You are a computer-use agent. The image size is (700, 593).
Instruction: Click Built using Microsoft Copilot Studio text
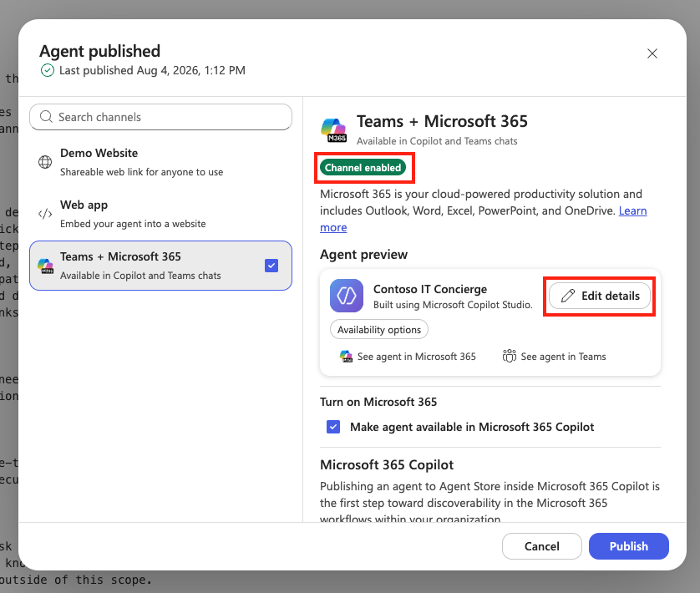(x=453, y=305)
